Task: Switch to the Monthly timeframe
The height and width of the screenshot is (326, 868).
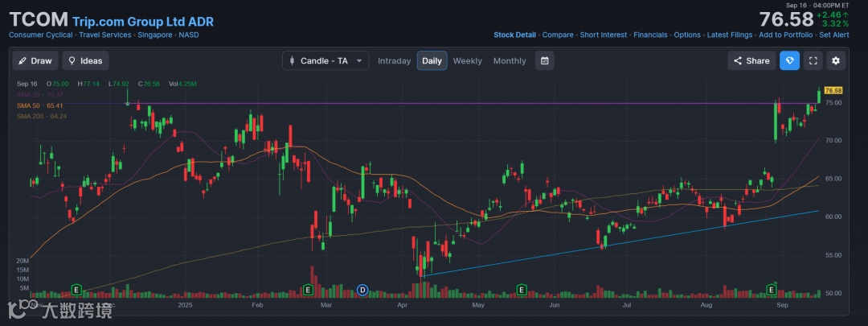Action: click(x=510, y=61)
